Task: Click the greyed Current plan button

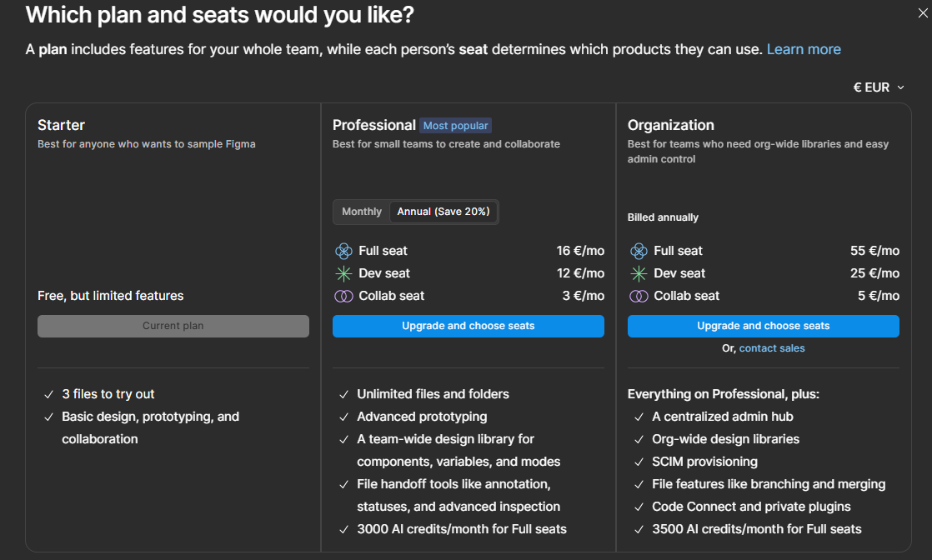Action: point(173,326)
